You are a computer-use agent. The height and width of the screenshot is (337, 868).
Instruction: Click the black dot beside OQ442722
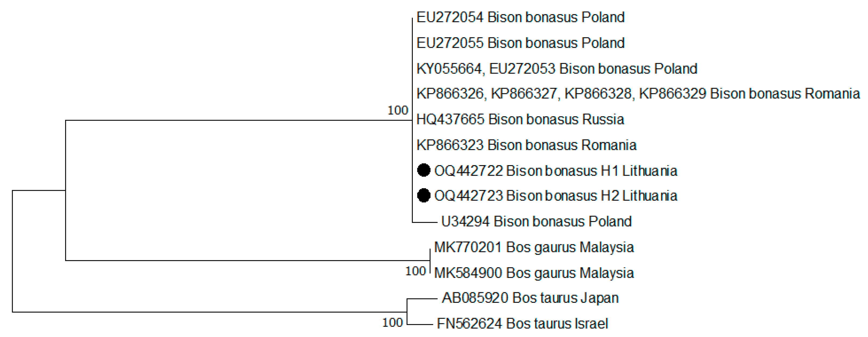click(x=424, y=170)
